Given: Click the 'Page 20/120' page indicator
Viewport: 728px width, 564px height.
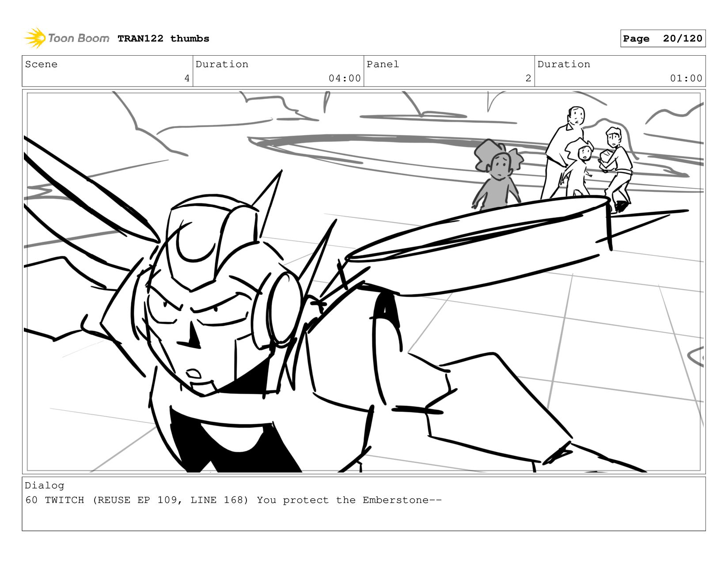Looking at the screenshot, I should pos(663,38).
